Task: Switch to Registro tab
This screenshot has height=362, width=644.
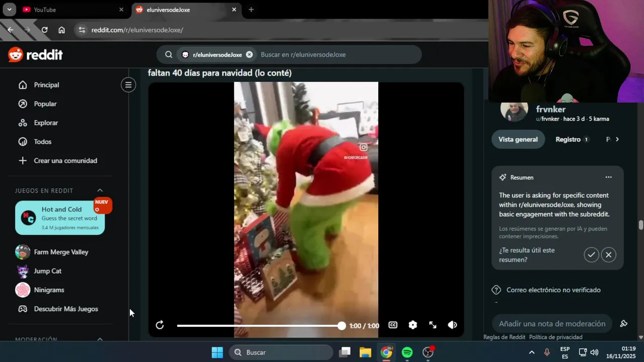Action: tap(572, 139)
